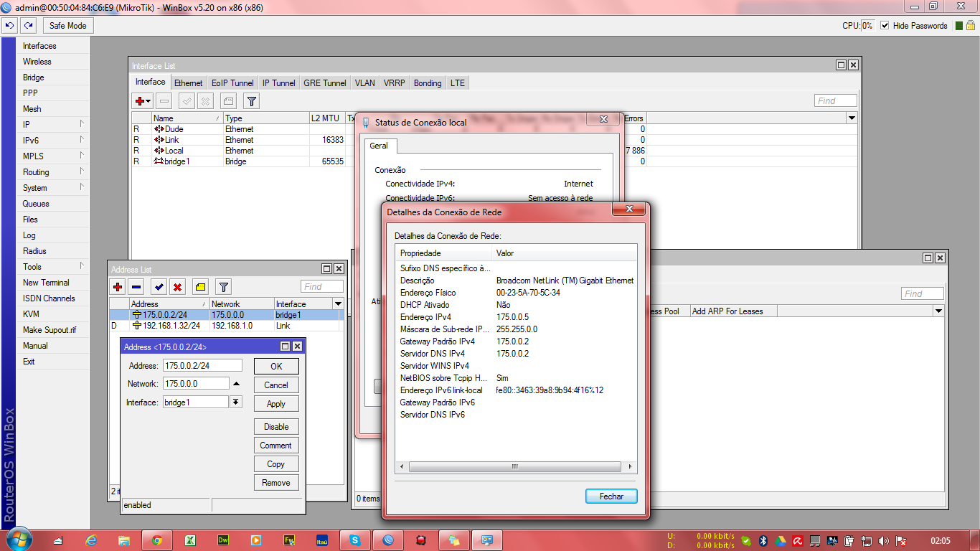The width and height of the screenshot is (980, 551).
Task: Click the red X icon in Address List
Action: 177,287
